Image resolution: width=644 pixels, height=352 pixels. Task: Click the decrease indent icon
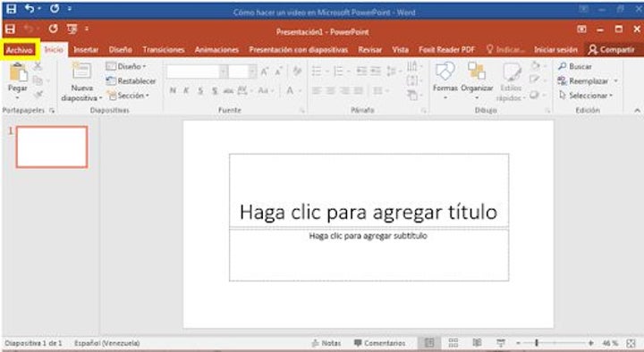pyautogui.click(x=361, y=71)
